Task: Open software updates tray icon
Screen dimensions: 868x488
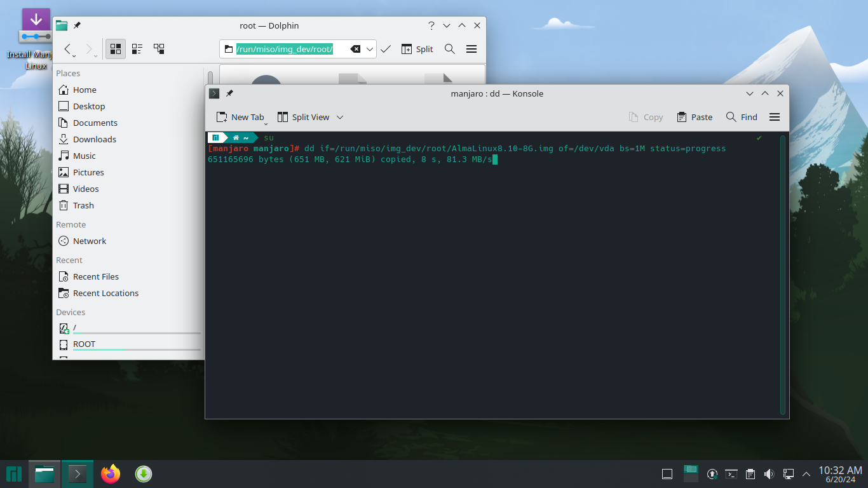Action: [712, 474]
